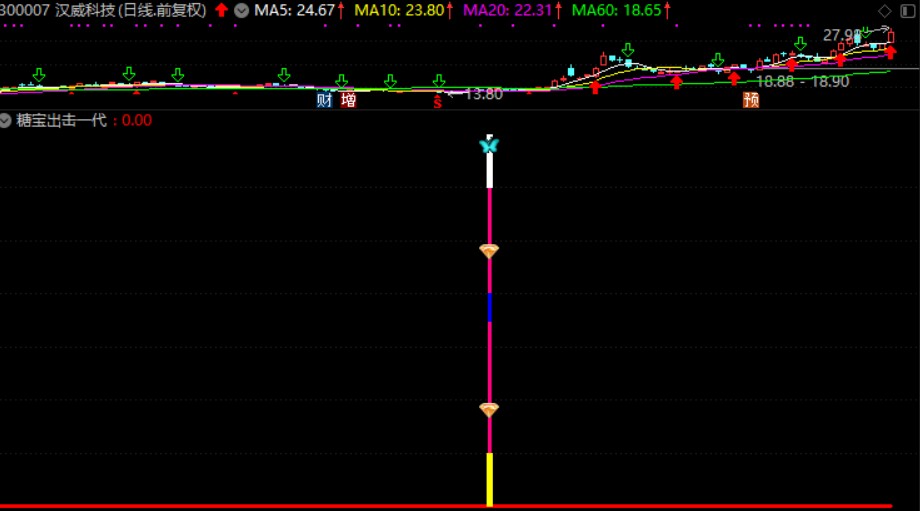Click the 财 financial report marker
920x511 pixels.
[324, 100]
